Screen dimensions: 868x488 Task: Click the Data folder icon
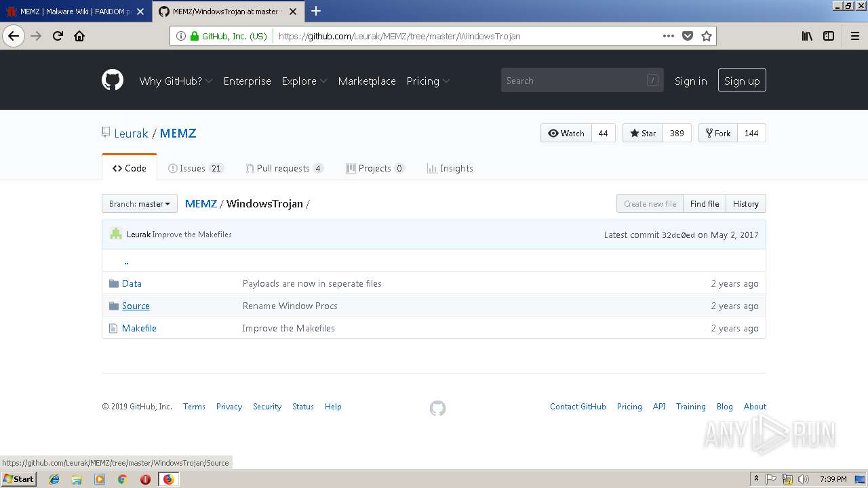(114, 283)
